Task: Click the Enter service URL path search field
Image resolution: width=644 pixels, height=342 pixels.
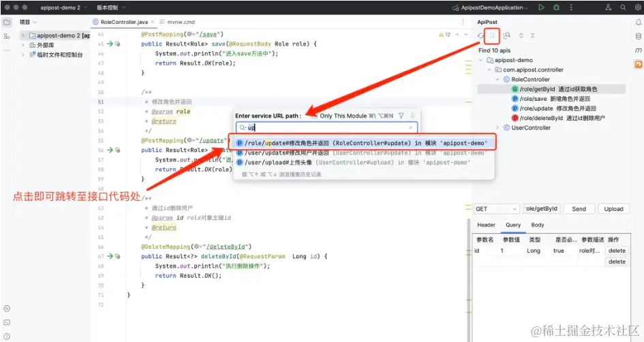Action: pos(327,127)
